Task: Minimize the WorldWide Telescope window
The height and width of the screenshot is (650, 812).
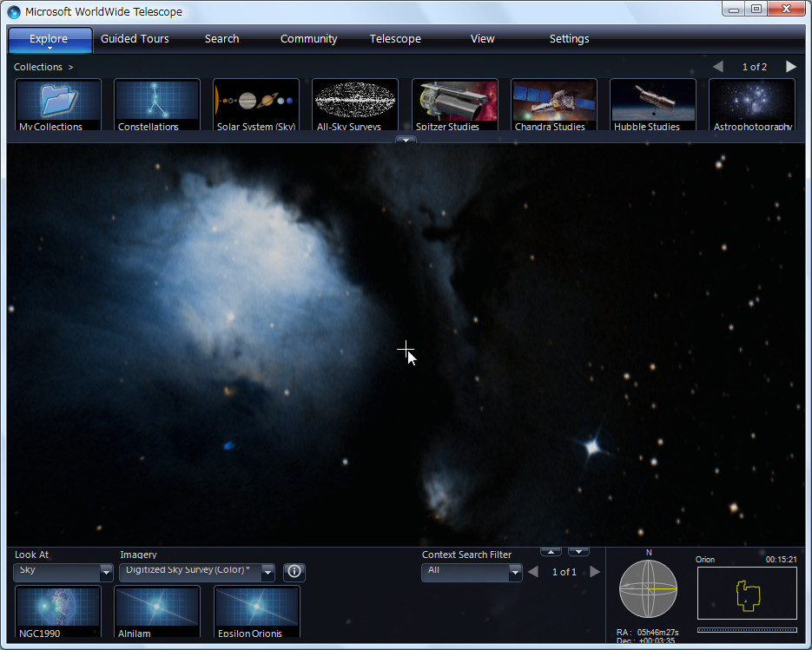Action: point(733,10)
